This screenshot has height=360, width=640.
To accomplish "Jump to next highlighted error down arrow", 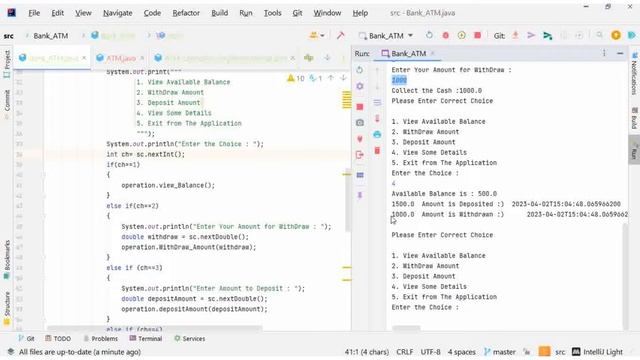I will (x=343, y=78).
